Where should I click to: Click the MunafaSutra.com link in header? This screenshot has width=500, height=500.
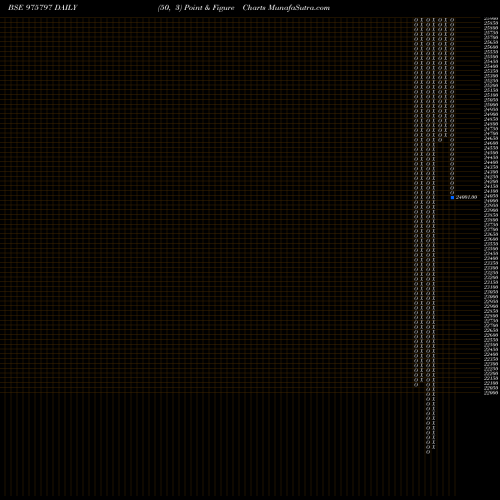coord(299,8)
